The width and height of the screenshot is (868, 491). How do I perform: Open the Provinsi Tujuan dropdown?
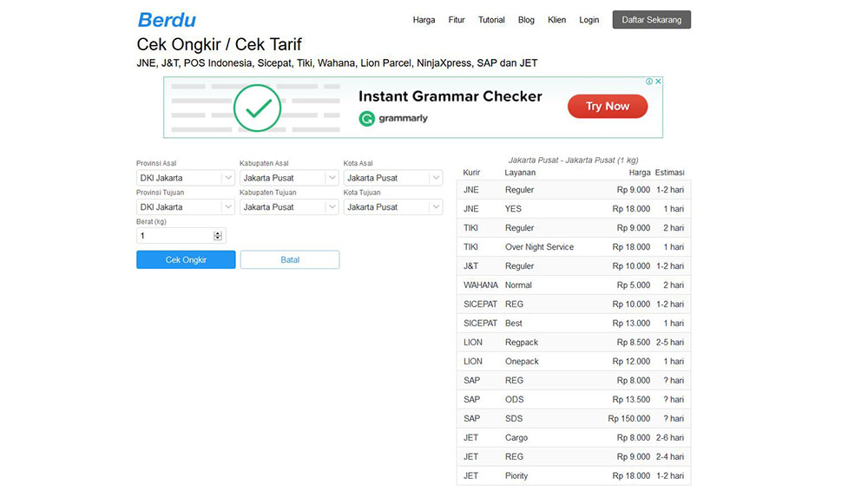point(185,207)
